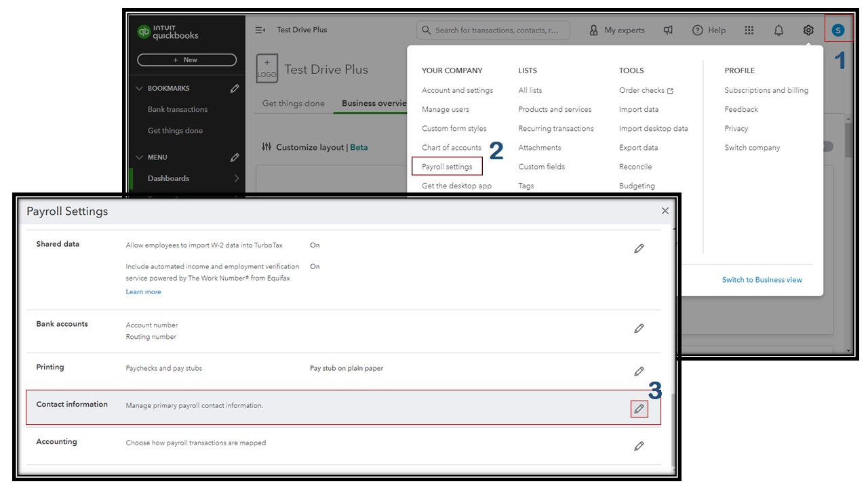868x488 pixels.
Task: Click Order checks external link
Action: tap(646, 90)
